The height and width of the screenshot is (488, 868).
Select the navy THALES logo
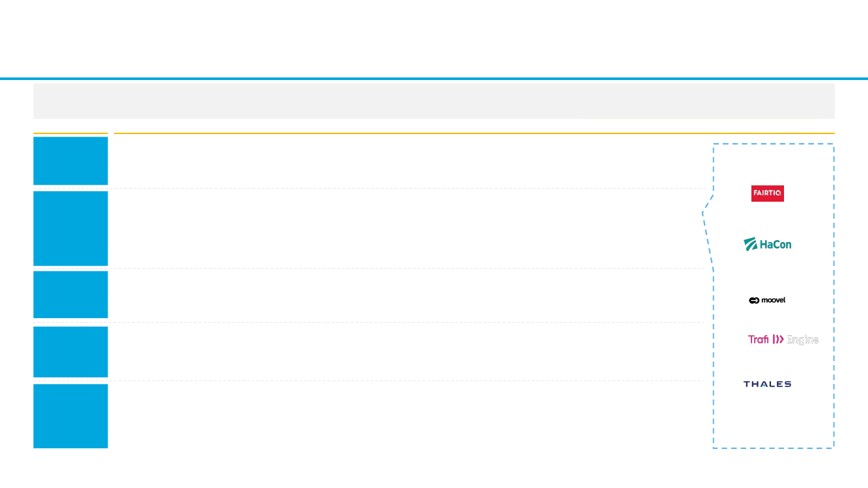pos(767,384)
